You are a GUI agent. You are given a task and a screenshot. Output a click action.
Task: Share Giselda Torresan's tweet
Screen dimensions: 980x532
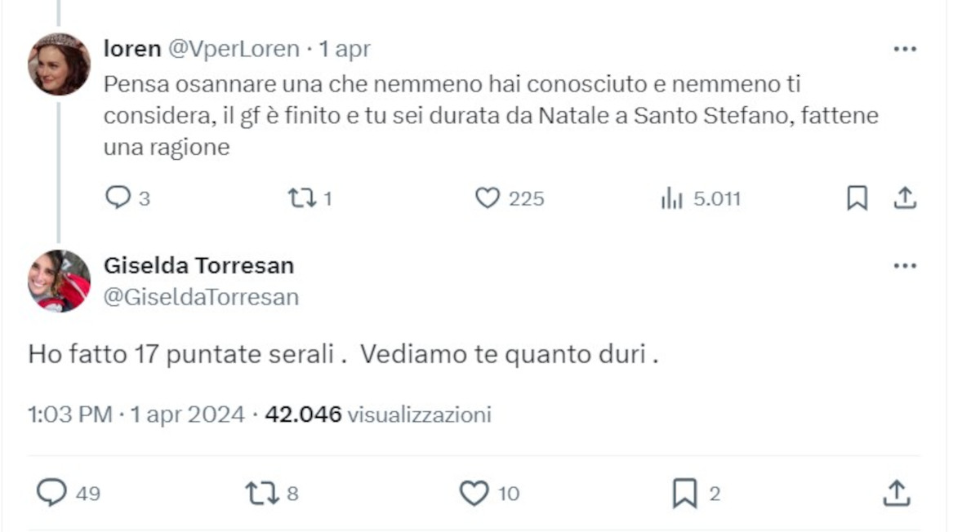pos(896,493)
